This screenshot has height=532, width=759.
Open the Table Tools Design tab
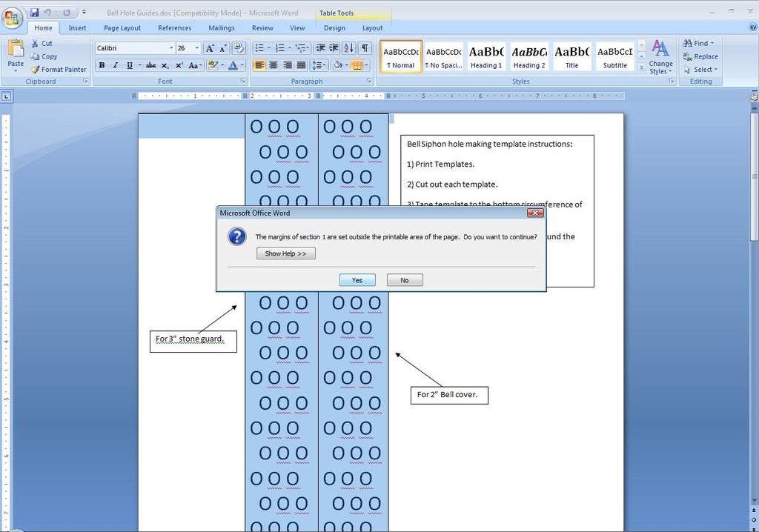[x=334, y=28]
